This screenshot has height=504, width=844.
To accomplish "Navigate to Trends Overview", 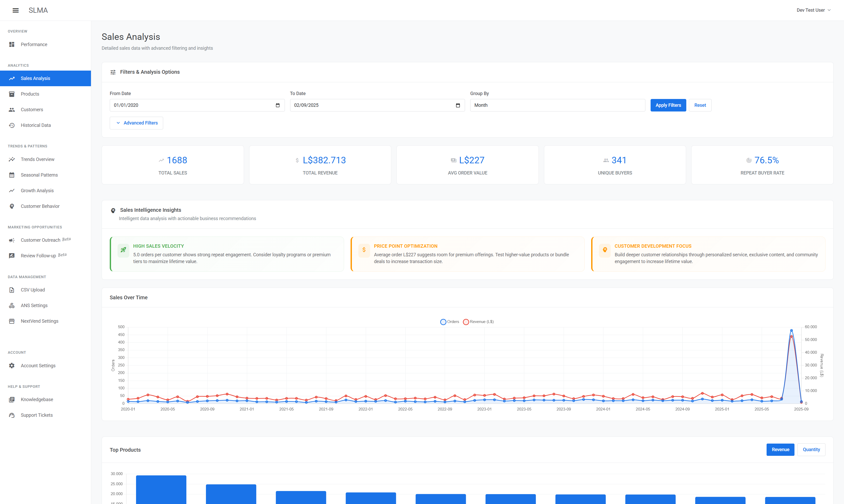I will tap(46, 159).
